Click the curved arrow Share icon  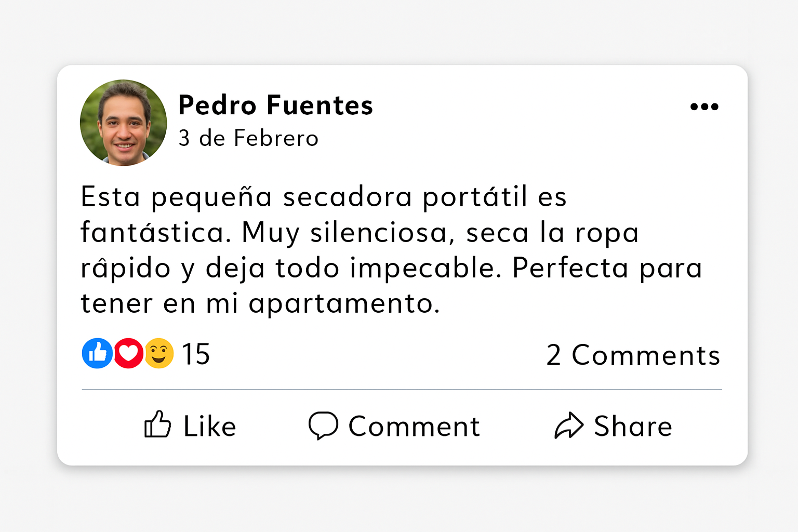pyautogui.click(x=569, y=425)
